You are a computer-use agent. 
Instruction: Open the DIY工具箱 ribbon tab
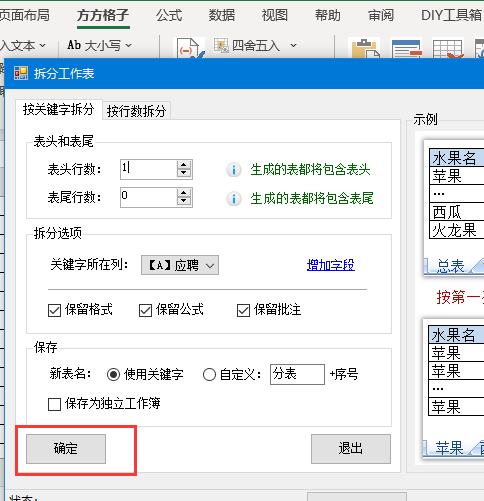[x=451, y=15]
